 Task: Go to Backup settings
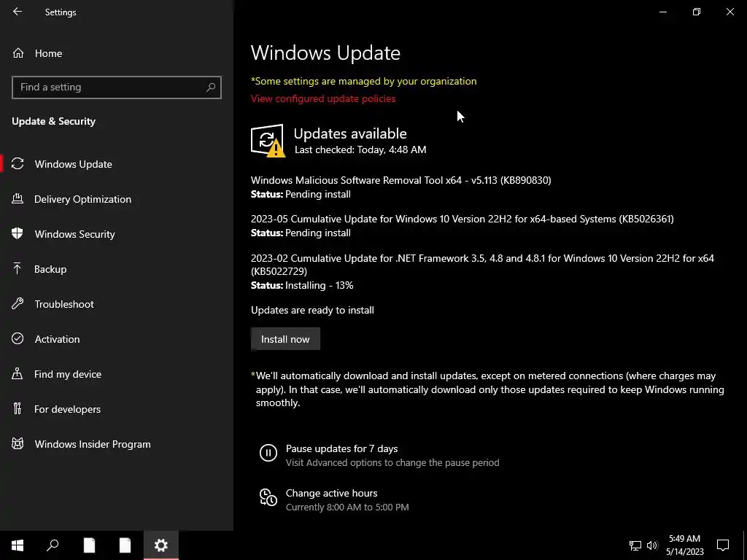click(50, 269)
